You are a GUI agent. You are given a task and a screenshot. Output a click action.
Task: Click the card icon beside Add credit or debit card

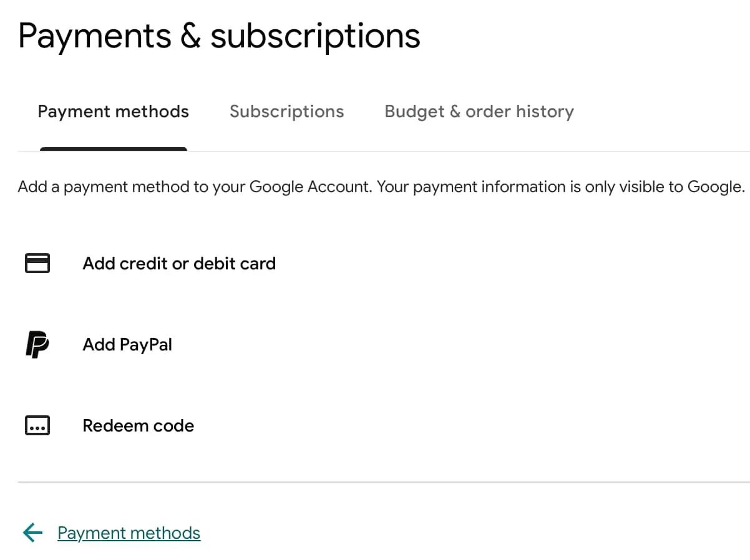(37, 263)
